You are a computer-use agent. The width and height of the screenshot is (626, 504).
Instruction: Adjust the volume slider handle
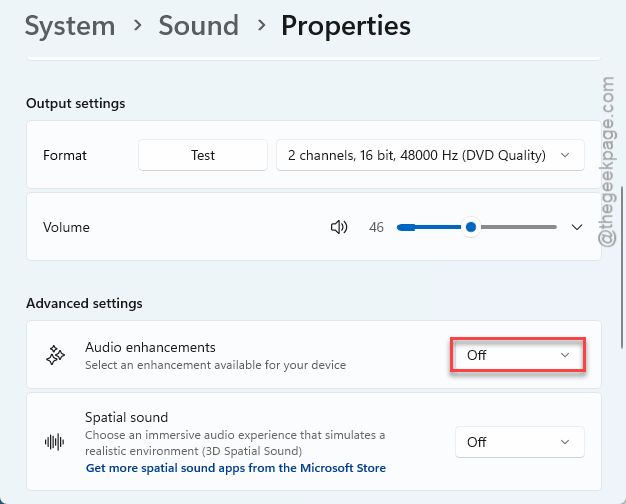471,227
